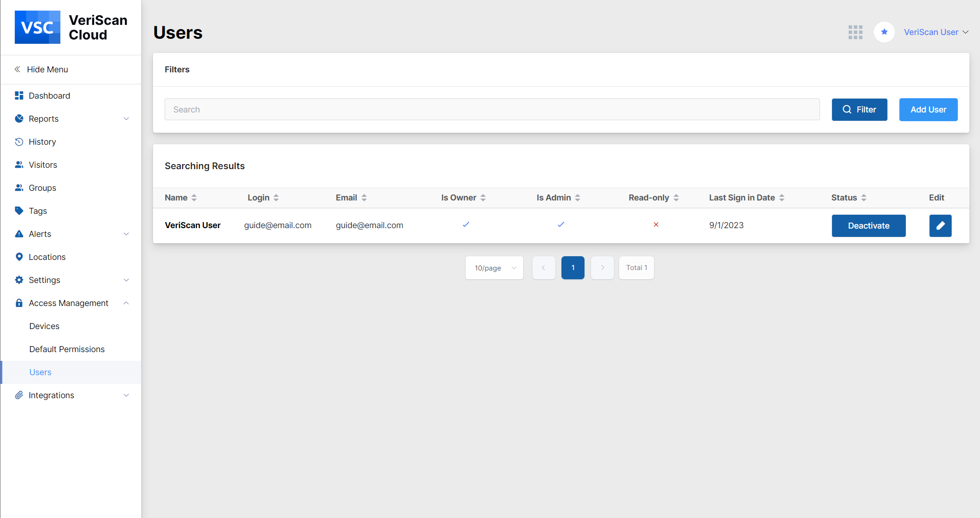
Task: Click the Tags label icon
Action: [19, 211]
